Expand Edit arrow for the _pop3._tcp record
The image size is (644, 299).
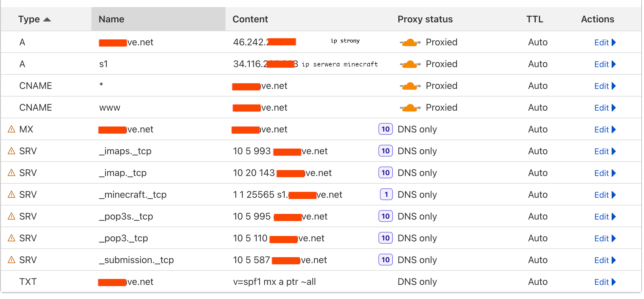[x=614, y=238]
